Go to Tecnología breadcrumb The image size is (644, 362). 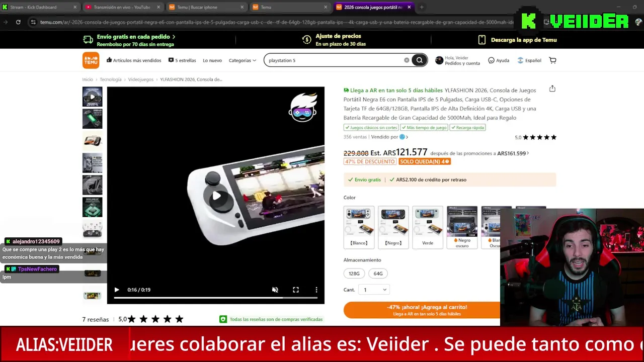pyautogui.click(x=110, y=79)
